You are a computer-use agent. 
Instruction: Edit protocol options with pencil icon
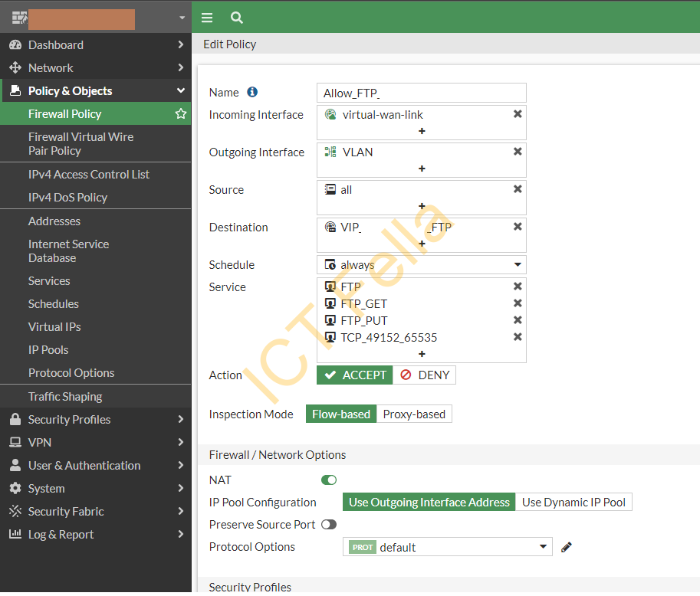coord(567,547)
